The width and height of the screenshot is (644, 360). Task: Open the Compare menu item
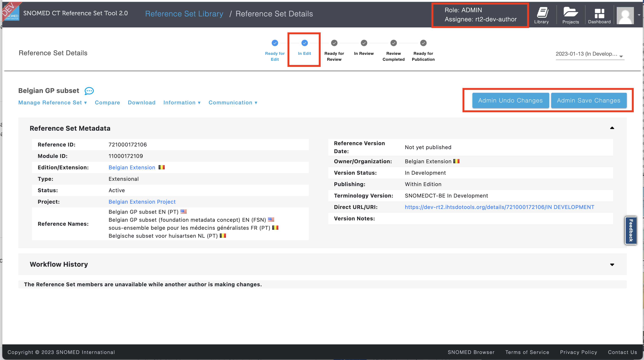[107, 102]
